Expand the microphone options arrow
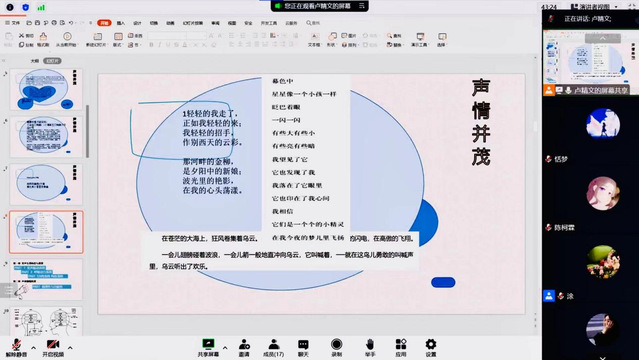The image size is (639, 360). click(x=33, y=348)
